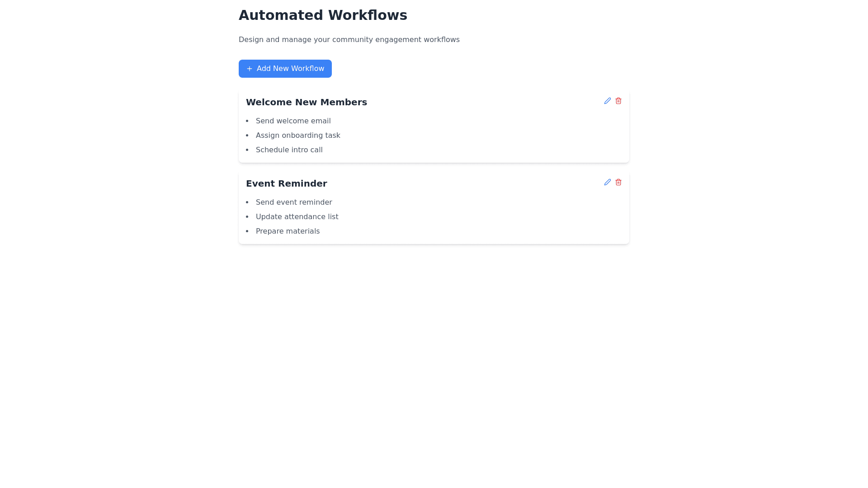
Task: Click 'Prepare materials' in Event Reminder
Action: click(288, 231)
